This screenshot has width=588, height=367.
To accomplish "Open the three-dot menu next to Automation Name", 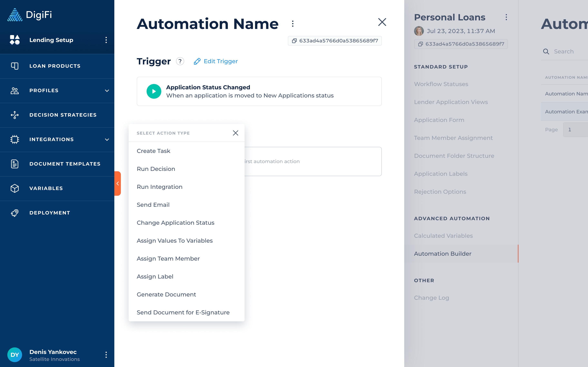I will coord(293,24).
